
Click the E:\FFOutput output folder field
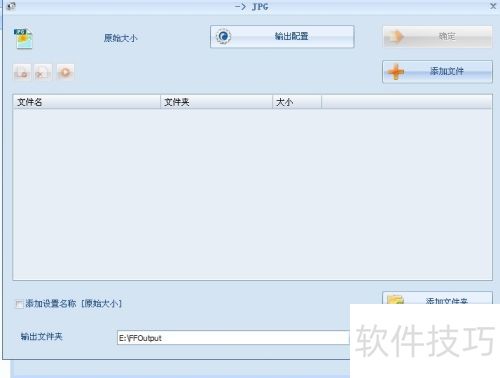(233, 338)
